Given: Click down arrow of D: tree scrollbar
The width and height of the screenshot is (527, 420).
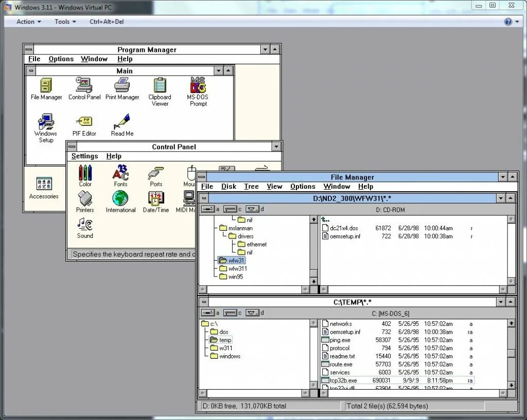Looking at the screenshot, I should (313, 281).
